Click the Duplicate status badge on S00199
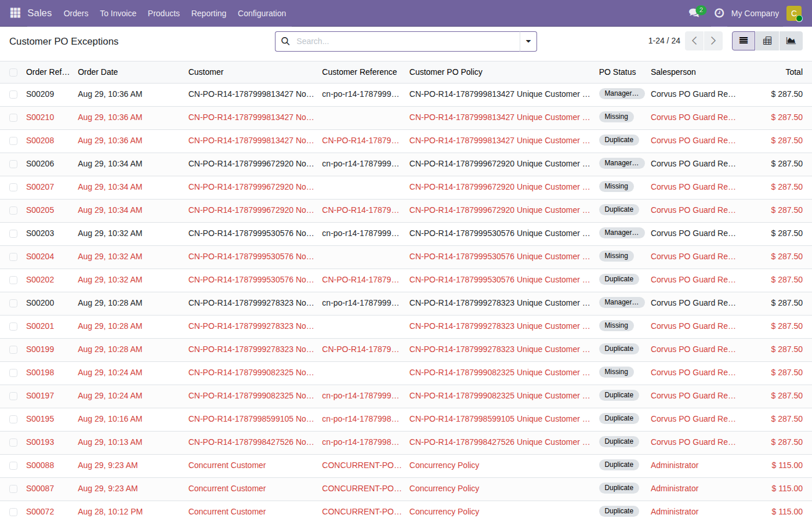Viewport: 812px width, 522px height. click(x=619, y=349)
